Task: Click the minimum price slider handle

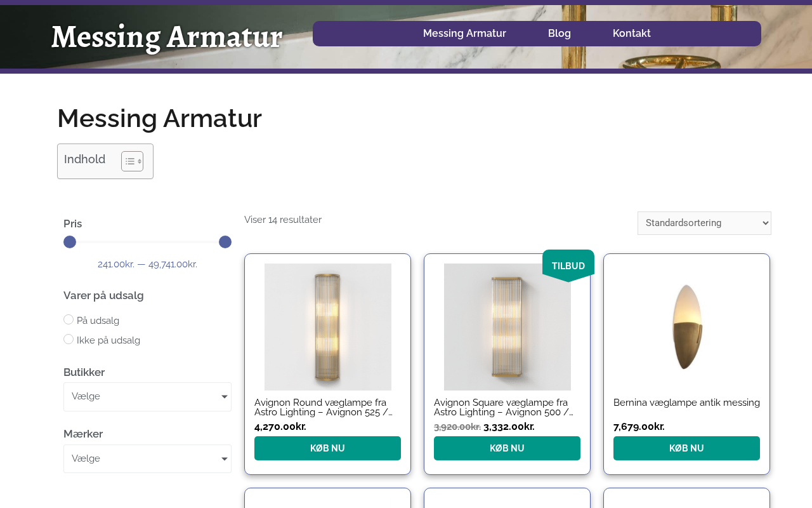Action: pos(70,242)
